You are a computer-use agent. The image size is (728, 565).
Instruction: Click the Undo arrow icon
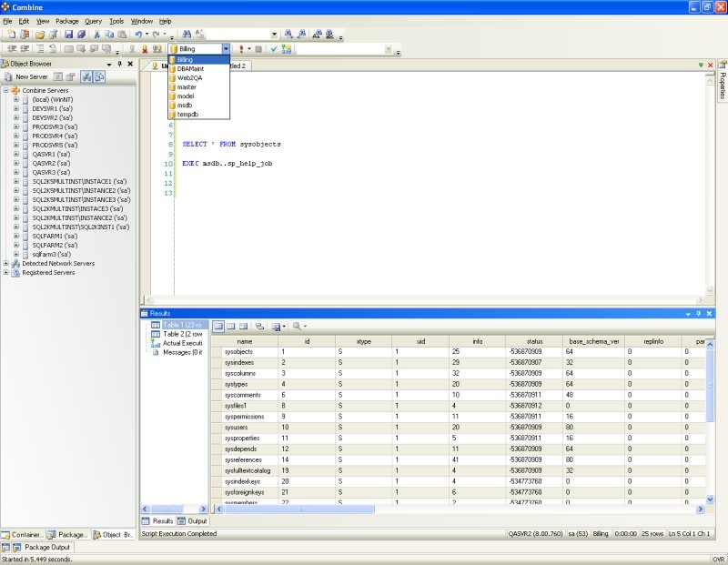point(137,35)
